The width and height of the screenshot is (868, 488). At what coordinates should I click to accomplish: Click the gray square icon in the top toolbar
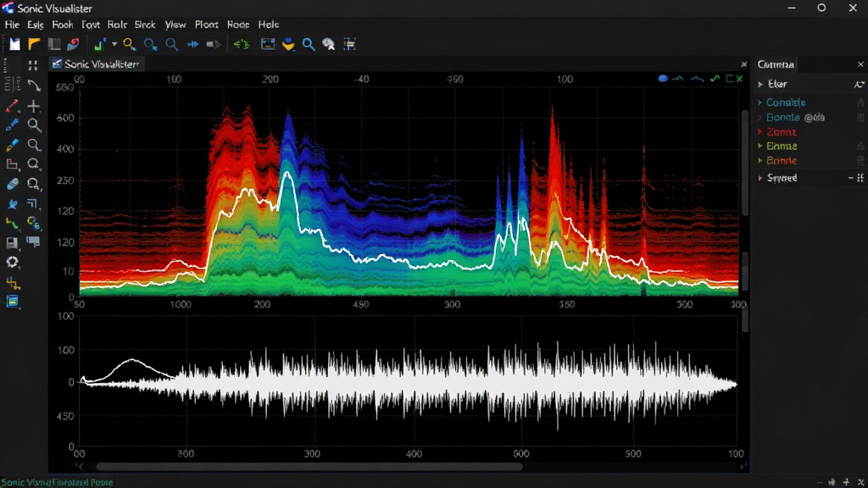point(53,44)
